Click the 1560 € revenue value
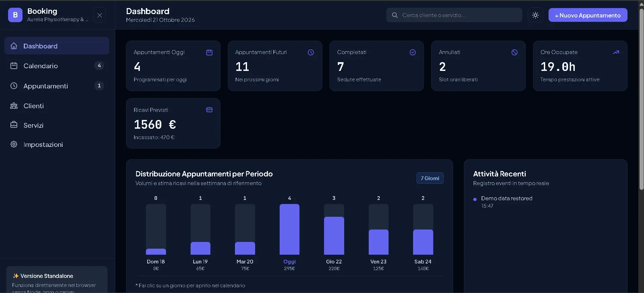The image size is (644, 293). (155, 125)
